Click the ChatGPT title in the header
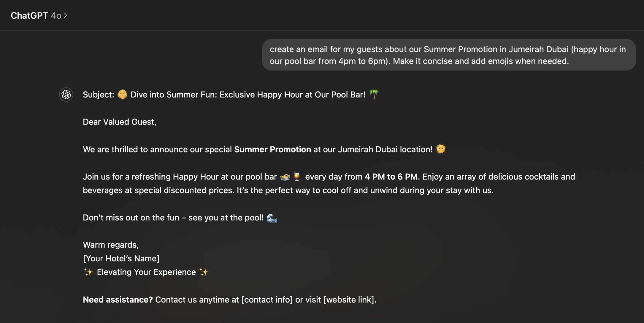644x323 pixels. click(x=29, y=15)
